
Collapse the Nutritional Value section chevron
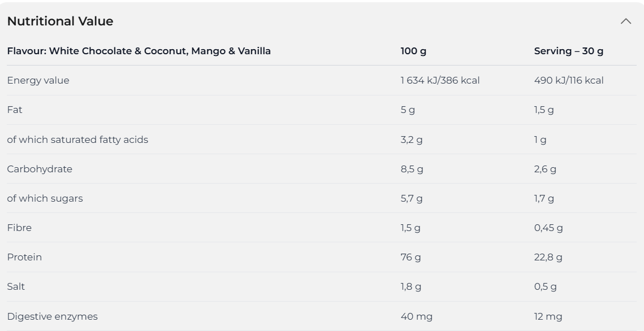click(x=625, y=21)
